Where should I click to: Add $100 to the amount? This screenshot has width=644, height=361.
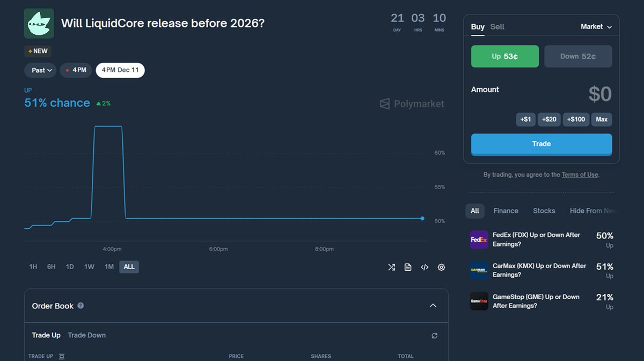point(576,119)
